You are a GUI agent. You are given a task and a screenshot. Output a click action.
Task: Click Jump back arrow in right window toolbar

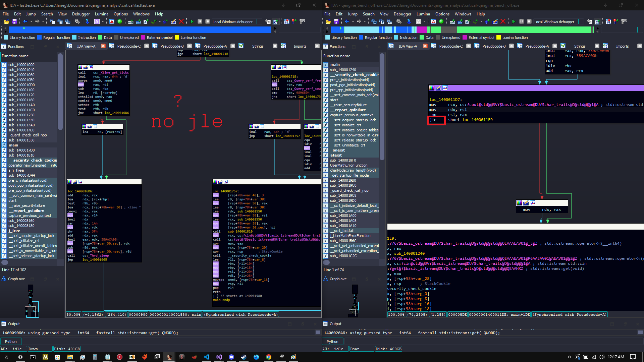click(x=347, y=21)
